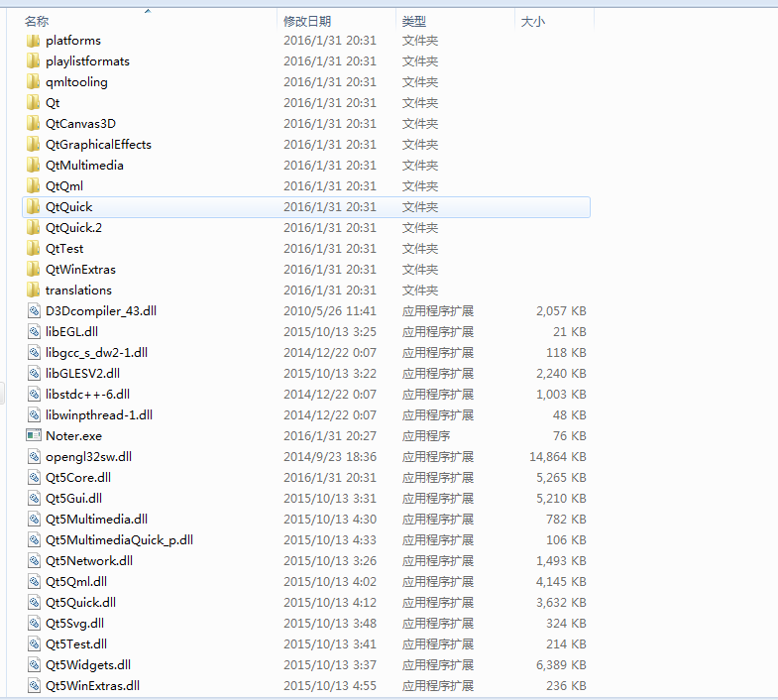Image resolution: width=778 pixels, height=700 pixels.
Task: Click the sort arrow above 名称
Action: click(148, 11)
